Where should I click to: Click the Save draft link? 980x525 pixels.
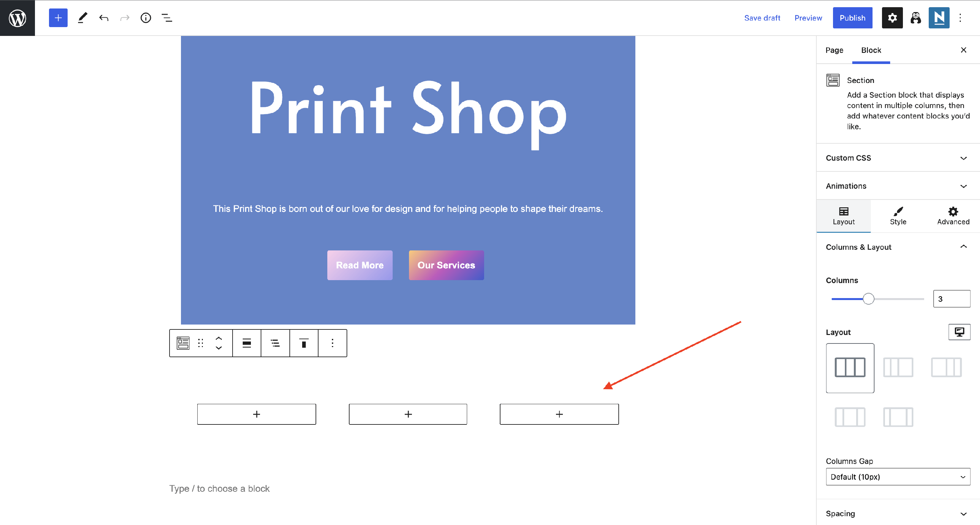(x=762, y=18)
